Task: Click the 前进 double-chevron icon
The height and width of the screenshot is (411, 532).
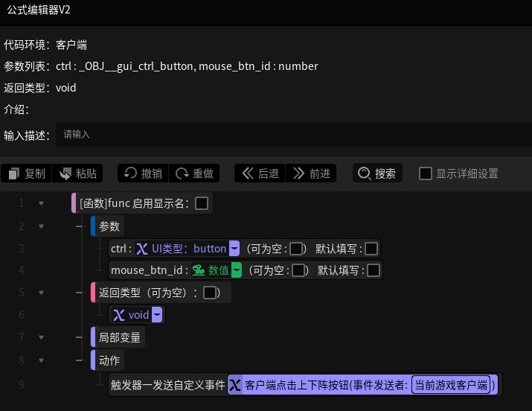Action: pos(299,173)
